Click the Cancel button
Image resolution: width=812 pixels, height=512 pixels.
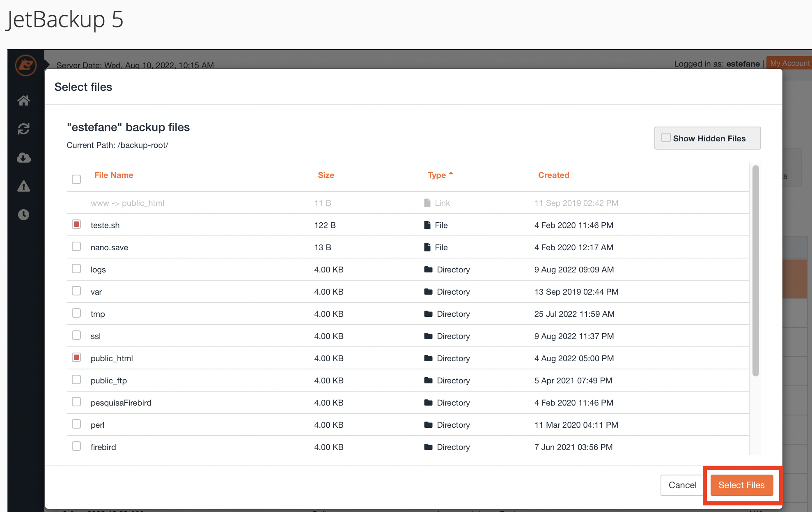point(682,485)
